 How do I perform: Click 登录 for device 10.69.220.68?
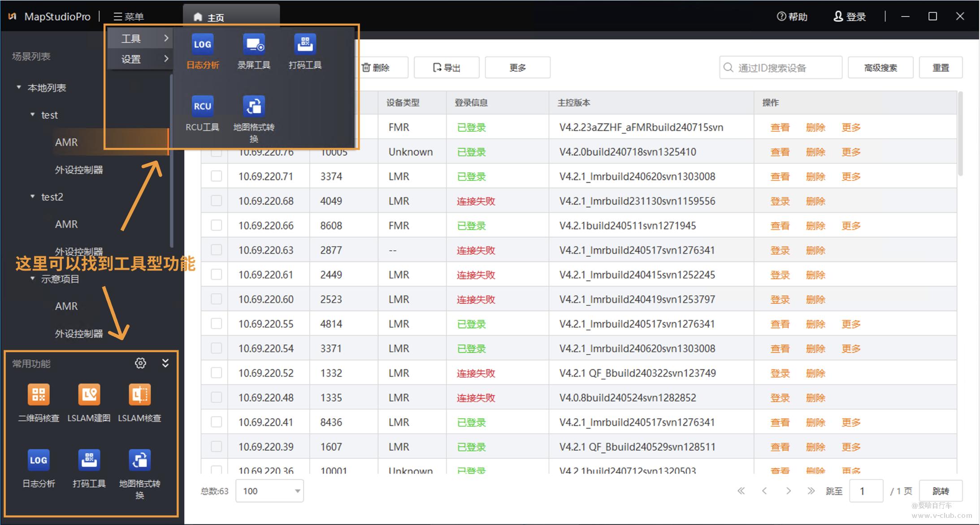click(780, 201)
